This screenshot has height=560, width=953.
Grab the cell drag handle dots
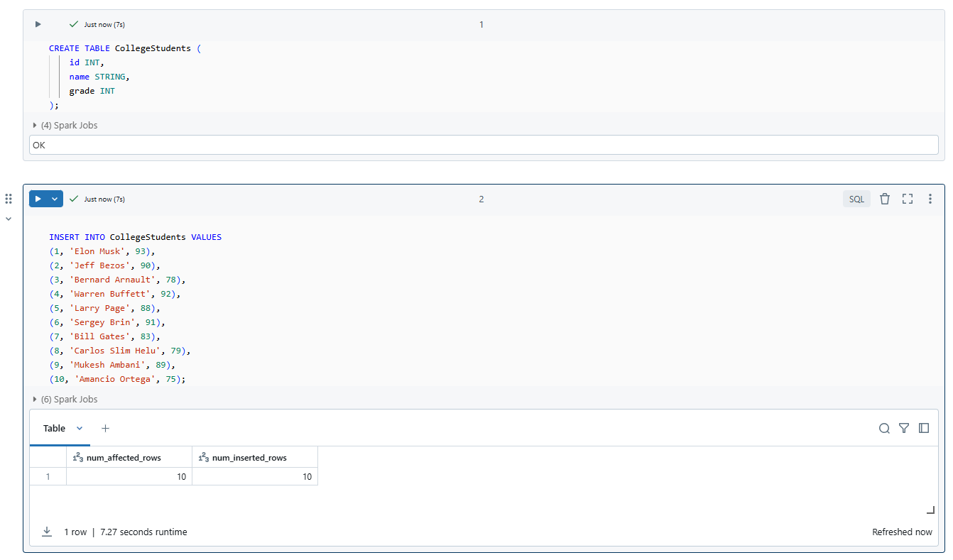pyautogui.click(x=9, y=199)
